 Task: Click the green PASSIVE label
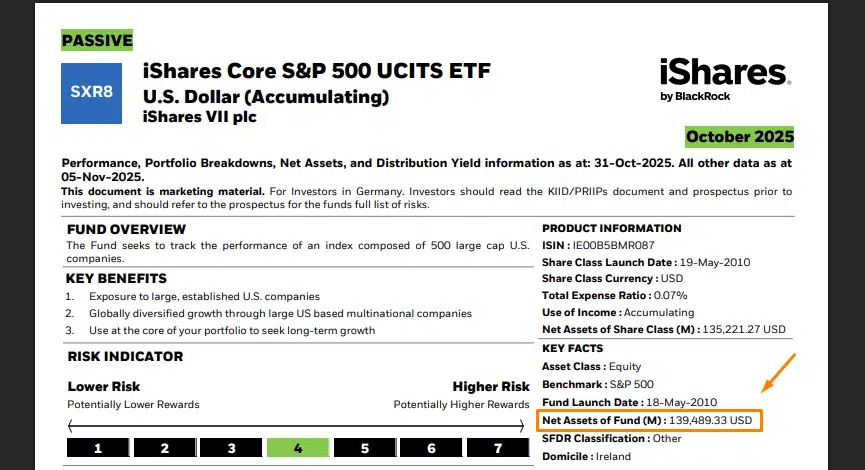pyautogui.click(x=97, y=40)
